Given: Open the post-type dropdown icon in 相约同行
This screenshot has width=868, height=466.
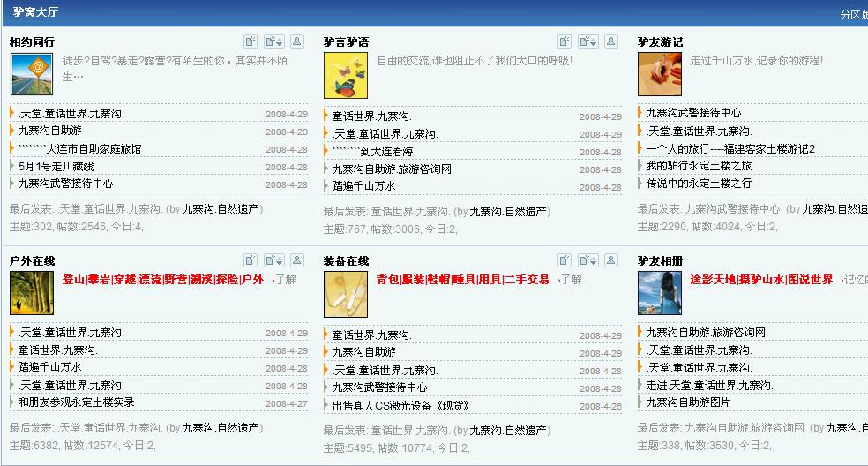Looking at the screenshot, I should (274, 41).
